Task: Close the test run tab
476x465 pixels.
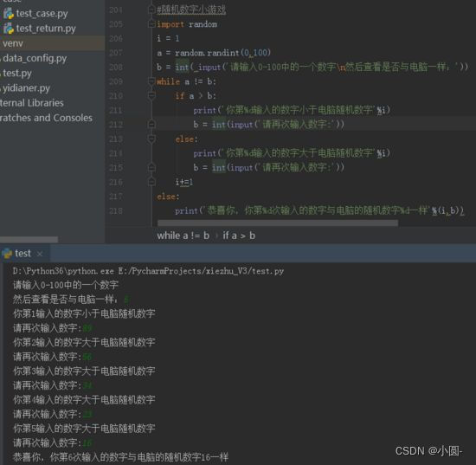Action: pyautogui.click(x=40, y=254)
